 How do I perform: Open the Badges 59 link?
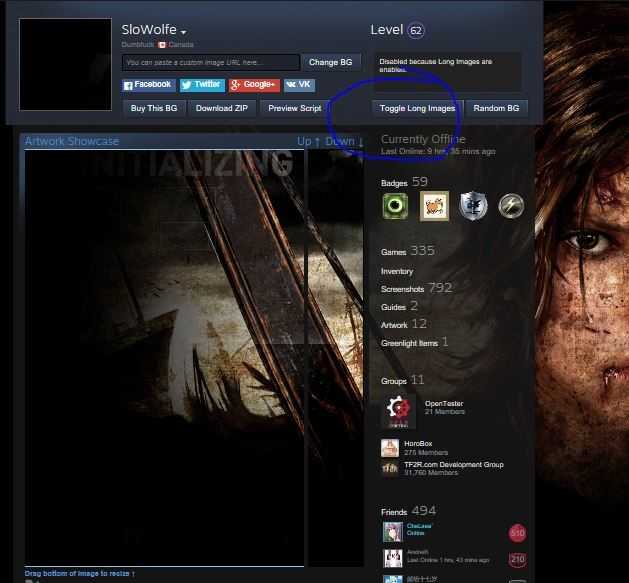tap(404, 182)
